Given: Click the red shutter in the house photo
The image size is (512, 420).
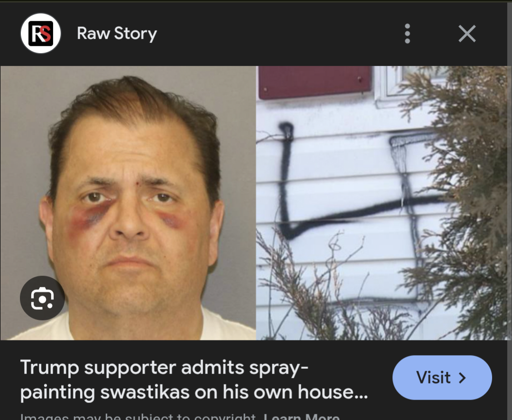Looking at the screenshot, I should point(315,82).
